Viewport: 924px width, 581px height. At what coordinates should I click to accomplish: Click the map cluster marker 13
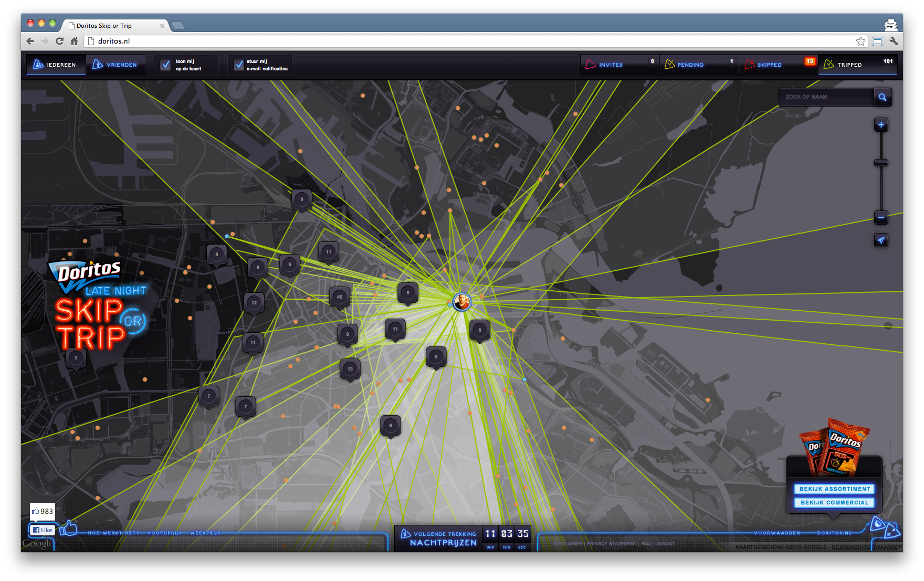click(350, 369)
